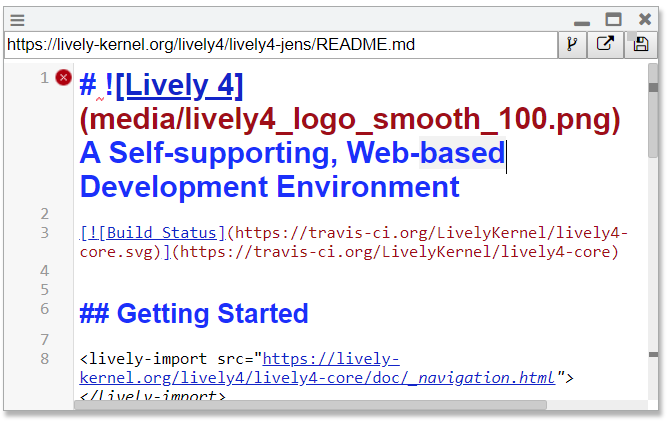Screen dimensions: 671x425
Task: Click the open in new window icon
Action: (606, 45)
